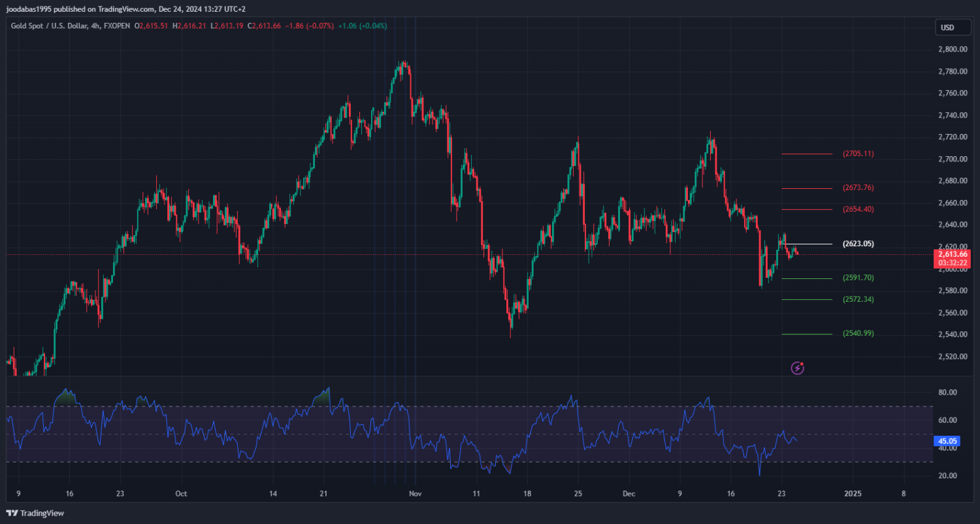The image size is (980, 524).
Task: Click the 2,780.00 price axis label
Action: click(x=953, y=71)
